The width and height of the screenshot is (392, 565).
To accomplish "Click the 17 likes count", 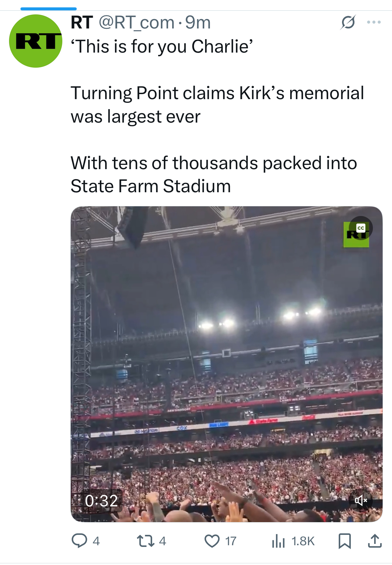I will (x=231, y=541).
